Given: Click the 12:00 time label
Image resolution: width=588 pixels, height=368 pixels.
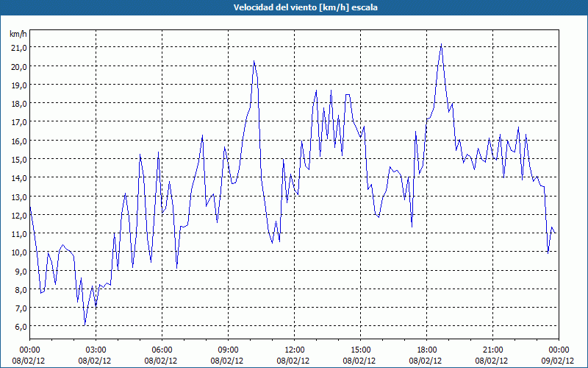Looking at the screenshot, I should [x=295, y=350].
